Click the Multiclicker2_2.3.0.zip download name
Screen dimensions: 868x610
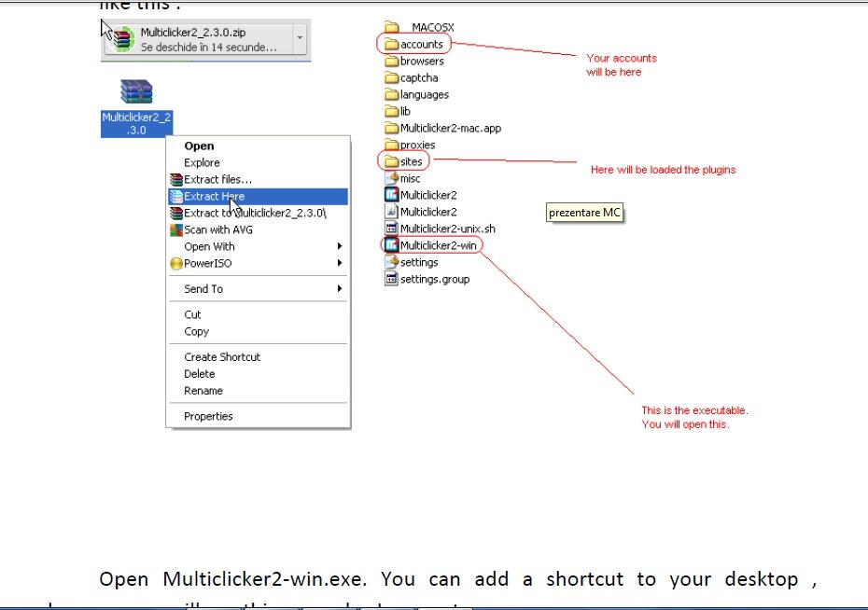(x=192, y=32)
